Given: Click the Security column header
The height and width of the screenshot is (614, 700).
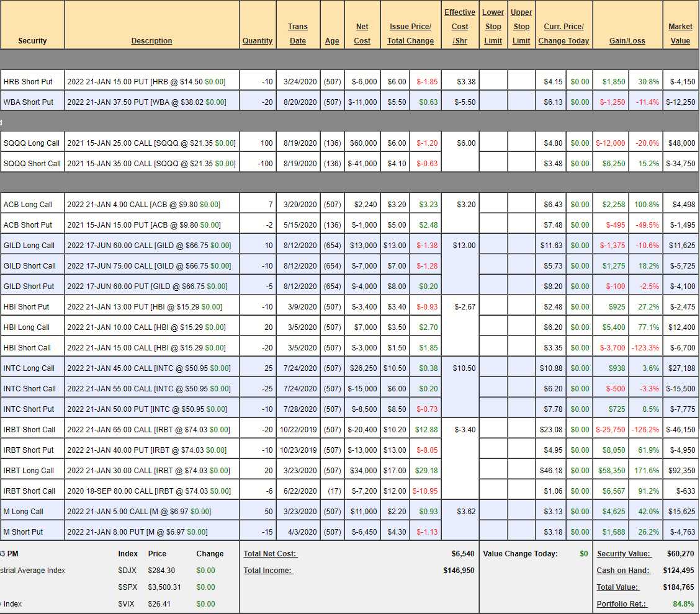Looking at the screenshot, I should (x=32, y=41).
